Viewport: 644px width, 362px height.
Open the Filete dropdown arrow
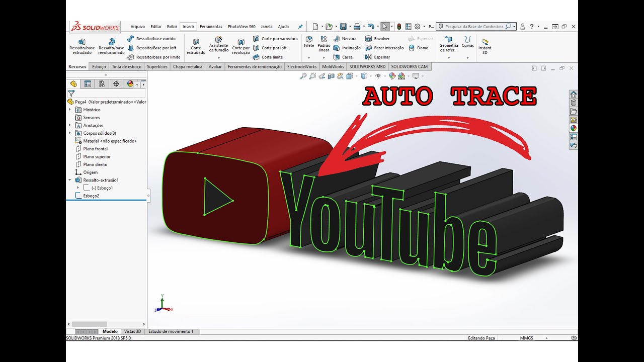click(309, 58)
